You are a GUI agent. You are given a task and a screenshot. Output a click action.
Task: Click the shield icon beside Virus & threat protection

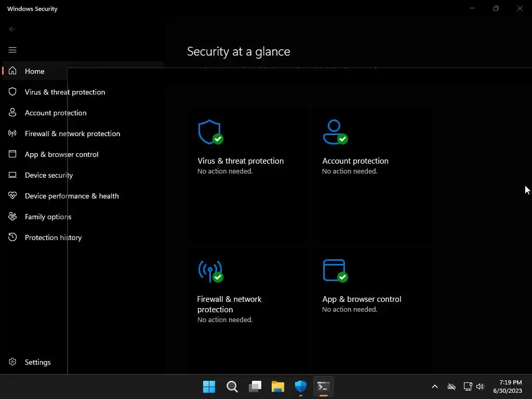(x=12, y=91)
